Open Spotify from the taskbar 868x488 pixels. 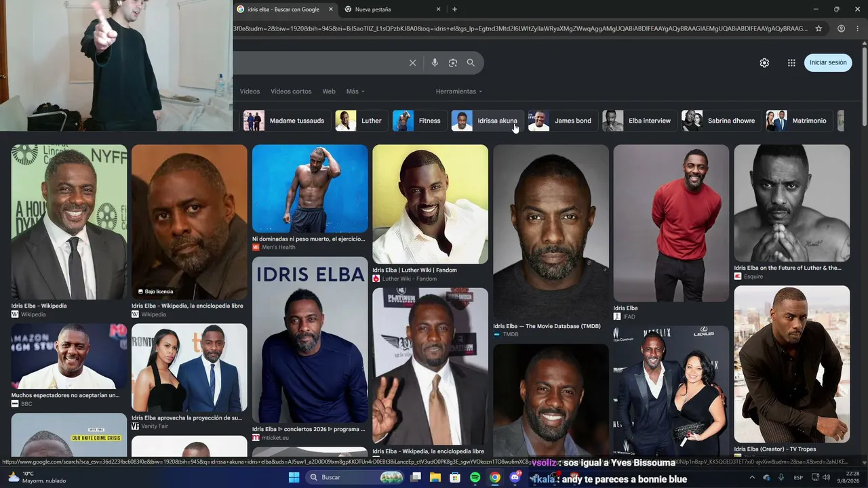[475, 478]
